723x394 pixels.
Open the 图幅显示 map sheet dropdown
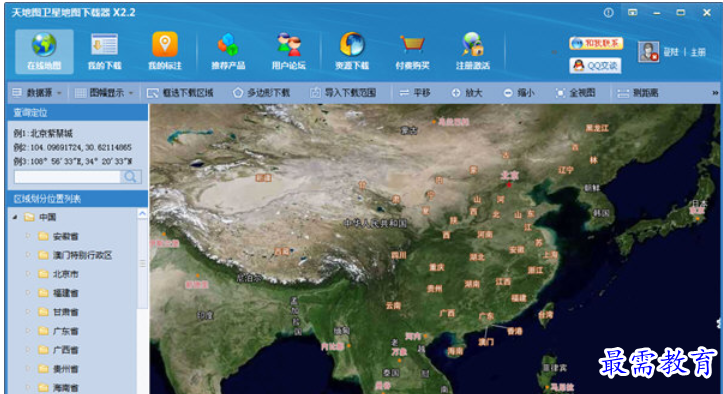[104, 93]
